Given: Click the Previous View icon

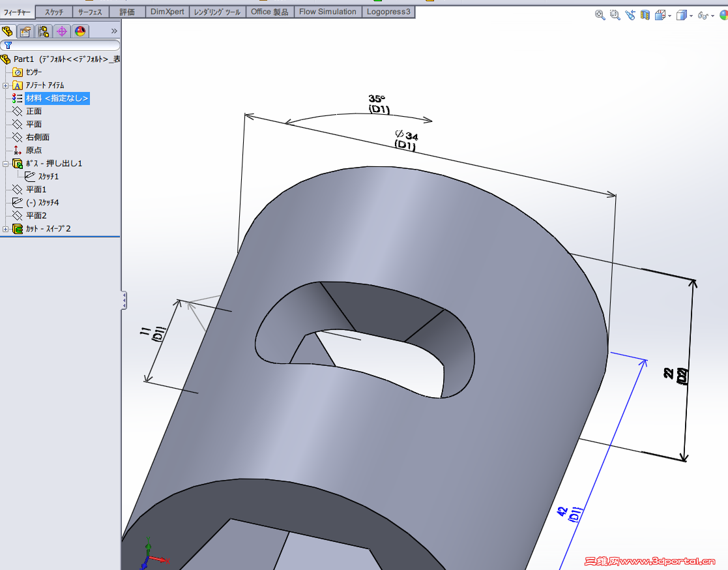Looking at the screenshot, I should 630,16.
